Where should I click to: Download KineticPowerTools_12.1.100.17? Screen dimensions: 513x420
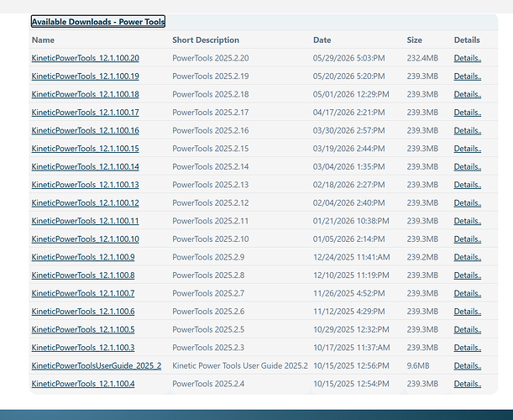pyautogui.click(x=85, y=113)
